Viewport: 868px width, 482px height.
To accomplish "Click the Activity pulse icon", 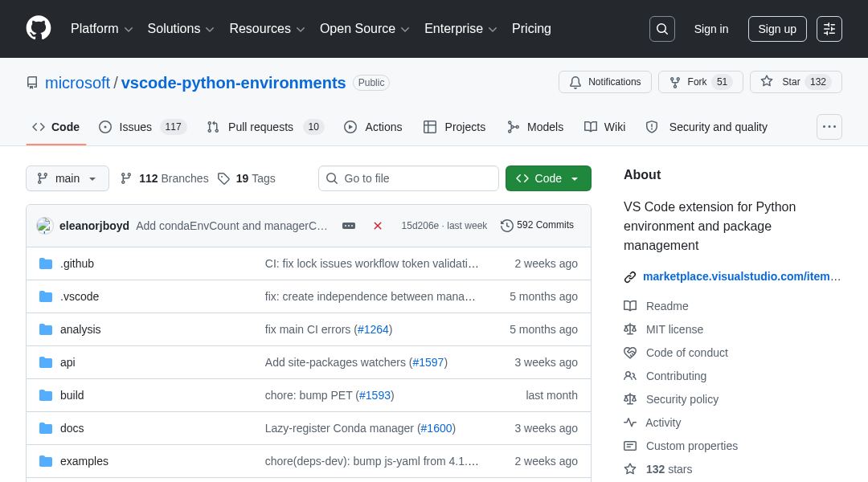I will click(x=630, y=423).
